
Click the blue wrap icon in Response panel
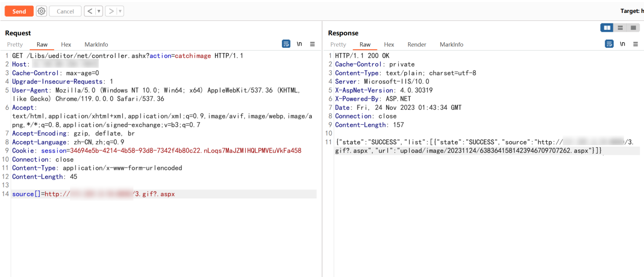click(609, 44)
